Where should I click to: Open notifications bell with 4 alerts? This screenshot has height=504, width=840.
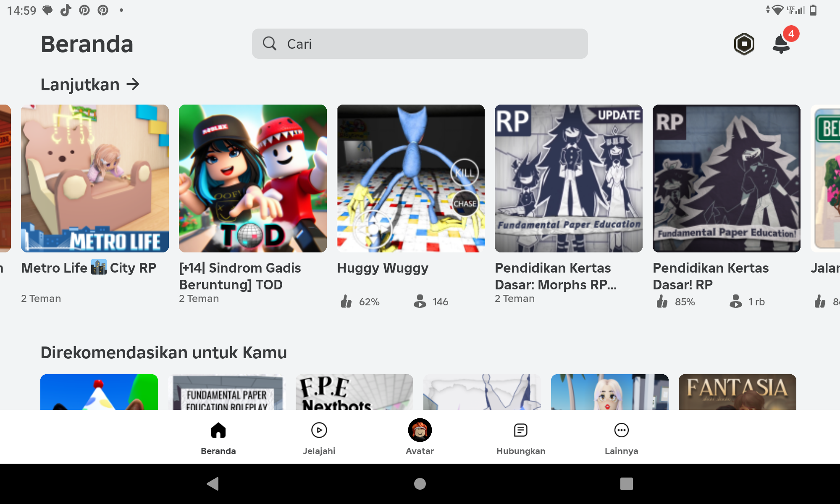tap(781, 44)
